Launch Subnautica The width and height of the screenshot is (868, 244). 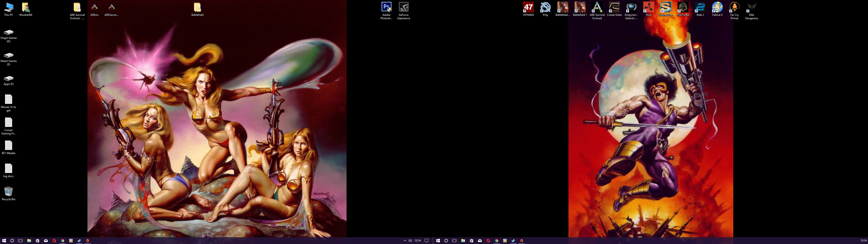pyautogui.click(x=665, y=9)
